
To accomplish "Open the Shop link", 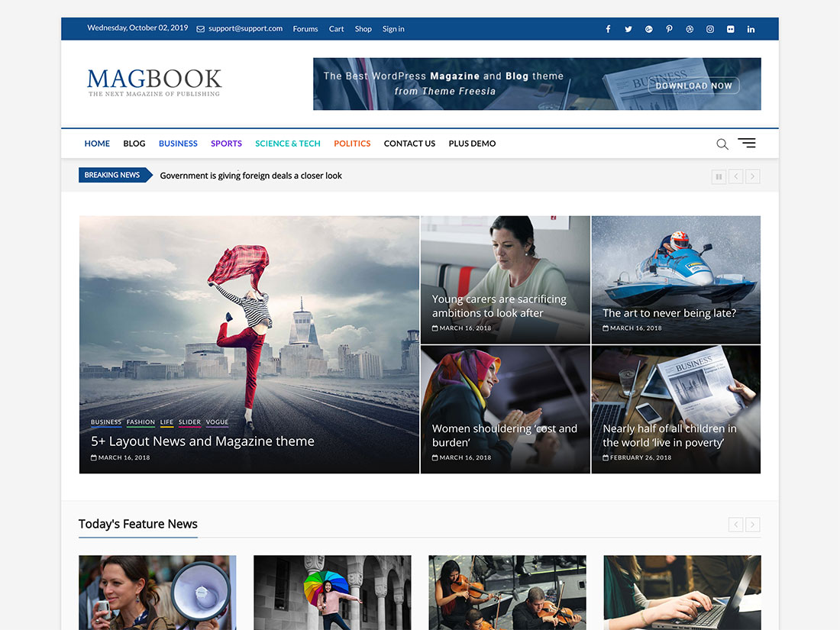I will (363, 29).
